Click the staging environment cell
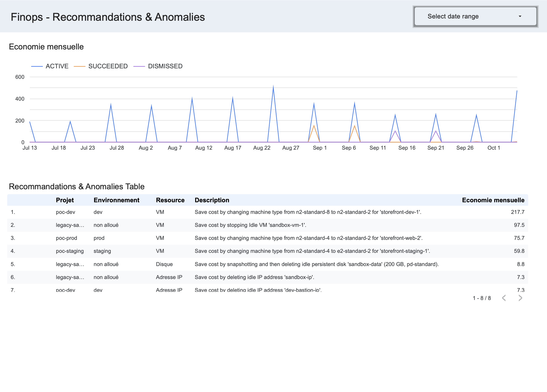The image size is (547, 392). click(102, 251)
